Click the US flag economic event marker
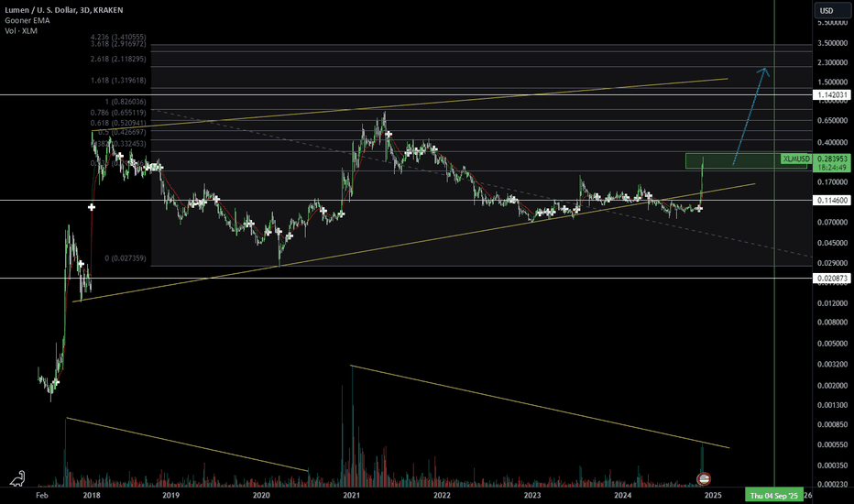The width and height of the screenshot is (854, 504). (704, 479)
